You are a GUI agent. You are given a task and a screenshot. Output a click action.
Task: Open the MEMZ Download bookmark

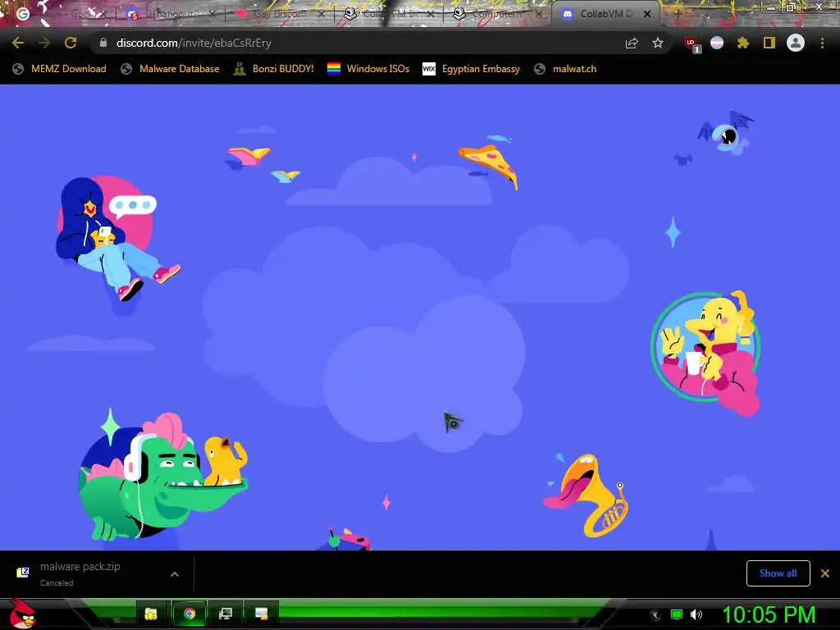pos(59,69)
